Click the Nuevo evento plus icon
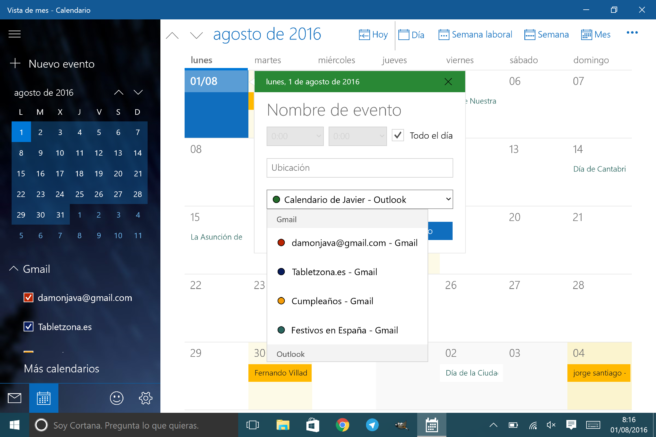The width and height of the screenshot is (656, 437). (15, 64)
